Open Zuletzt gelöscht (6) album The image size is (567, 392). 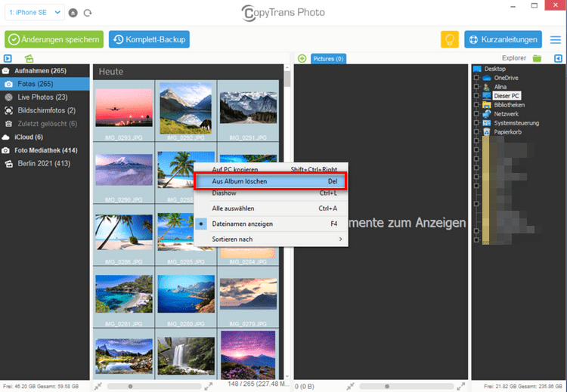click(45, 124)
